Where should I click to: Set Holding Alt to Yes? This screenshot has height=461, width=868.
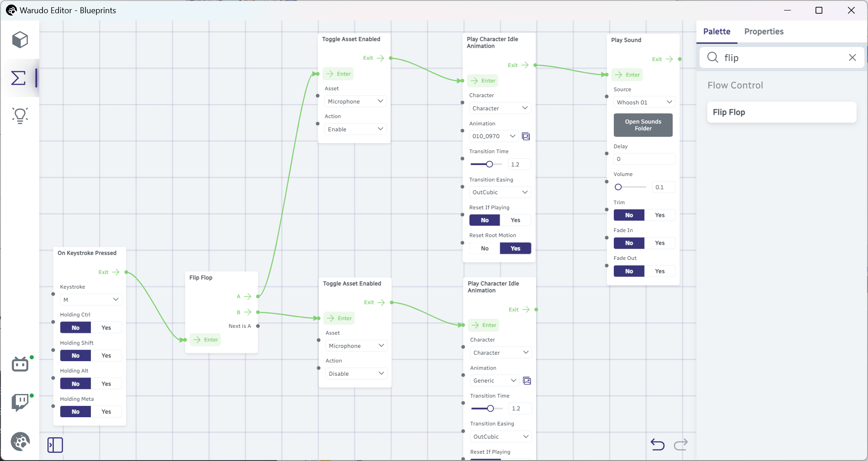tap(106, 384)
